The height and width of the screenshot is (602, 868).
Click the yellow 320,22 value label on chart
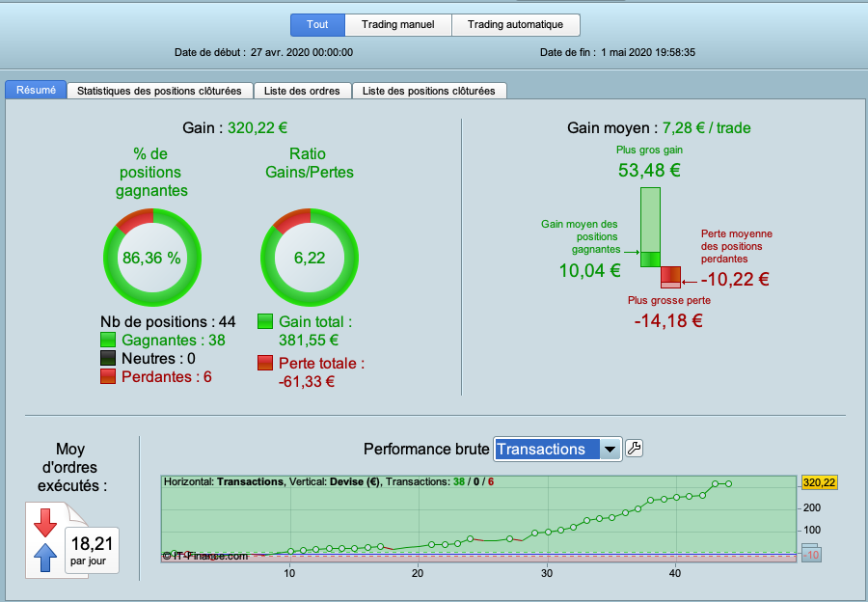(819, 482)
